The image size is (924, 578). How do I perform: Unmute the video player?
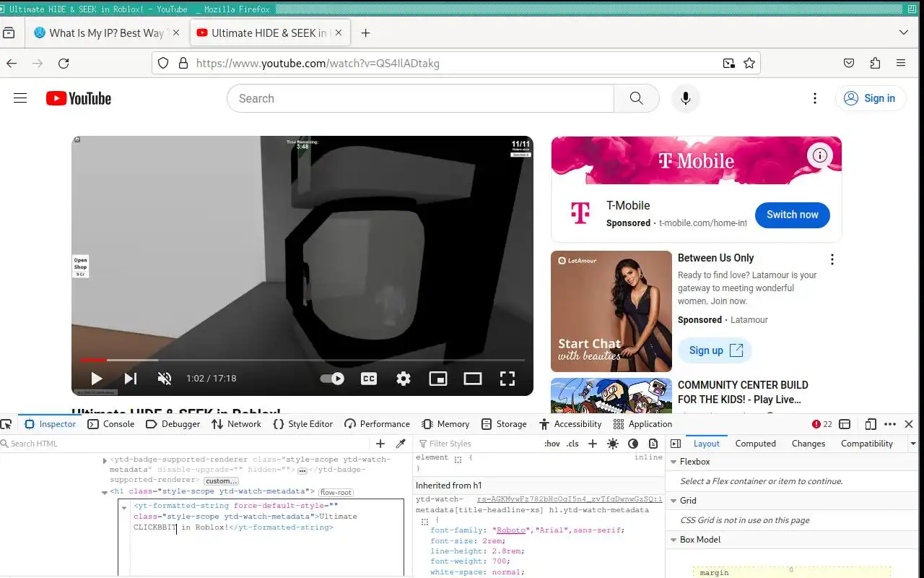165,379
